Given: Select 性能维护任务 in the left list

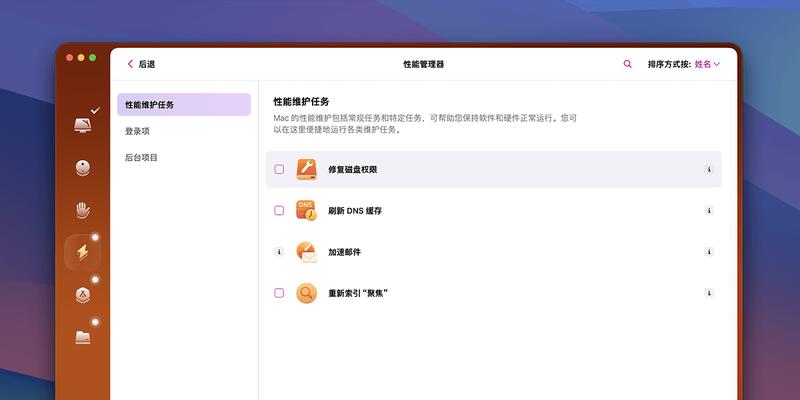Looking at the screenshot, I should click(184, 105).
